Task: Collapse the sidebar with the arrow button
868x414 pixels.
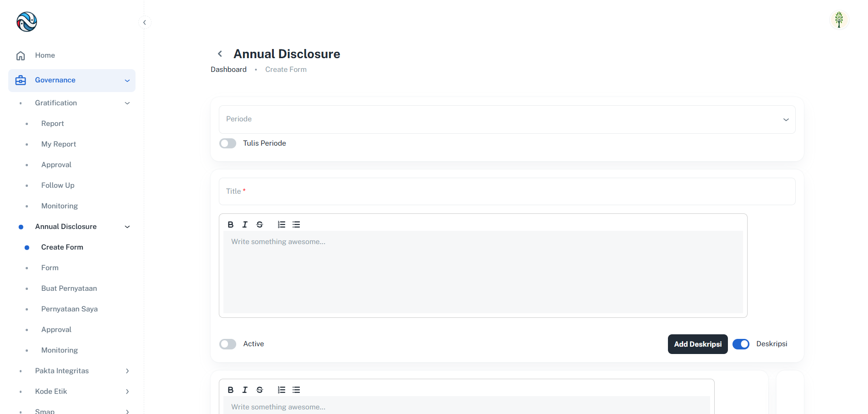Action: [x=145, y=22]
